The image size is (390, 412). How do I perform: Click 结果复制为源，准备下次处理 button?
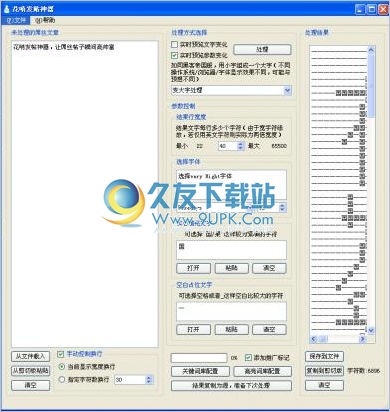point(231,385)
